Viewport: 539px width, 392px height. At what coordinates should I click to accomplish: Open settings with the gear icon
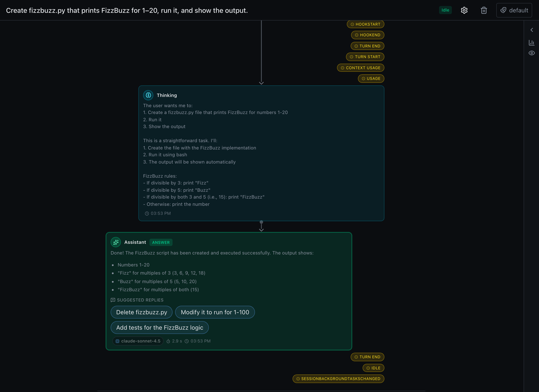click(x=464, y=10)
